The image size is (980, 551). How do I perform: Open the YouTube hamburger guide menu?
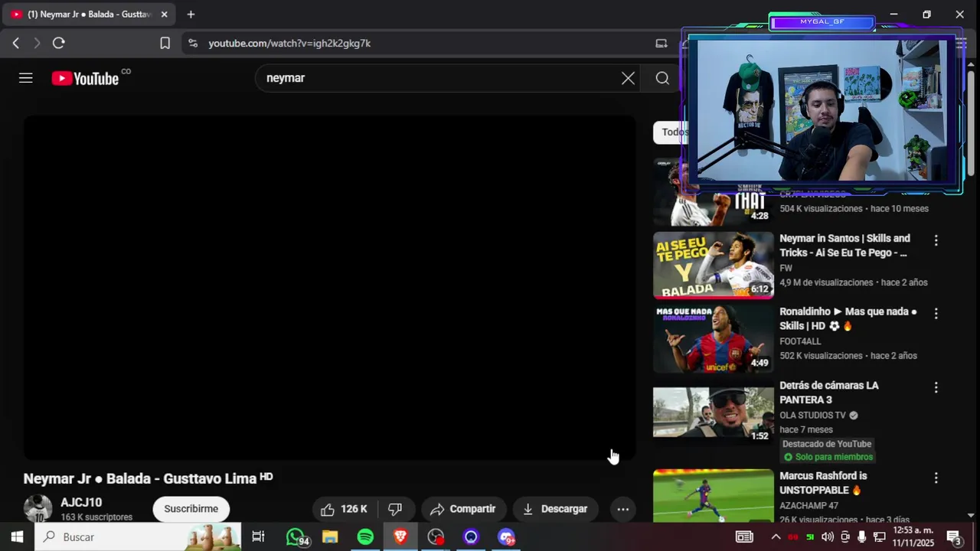click(26, 78)
